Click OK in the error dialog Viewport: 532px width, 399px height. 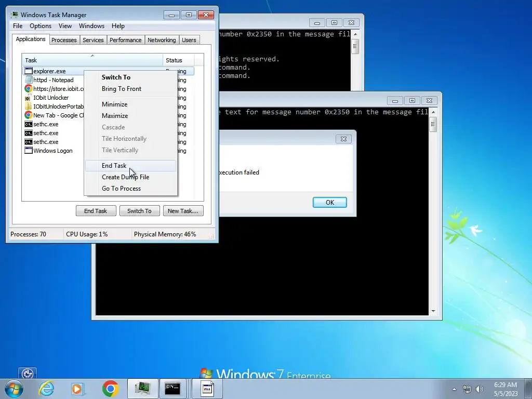(330, 202)
